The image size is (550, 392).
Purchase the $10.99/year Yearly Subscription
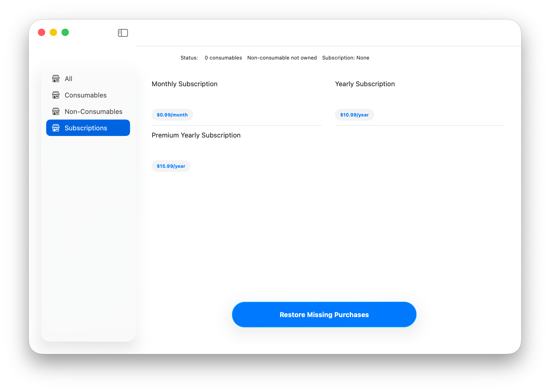(355, 115)
